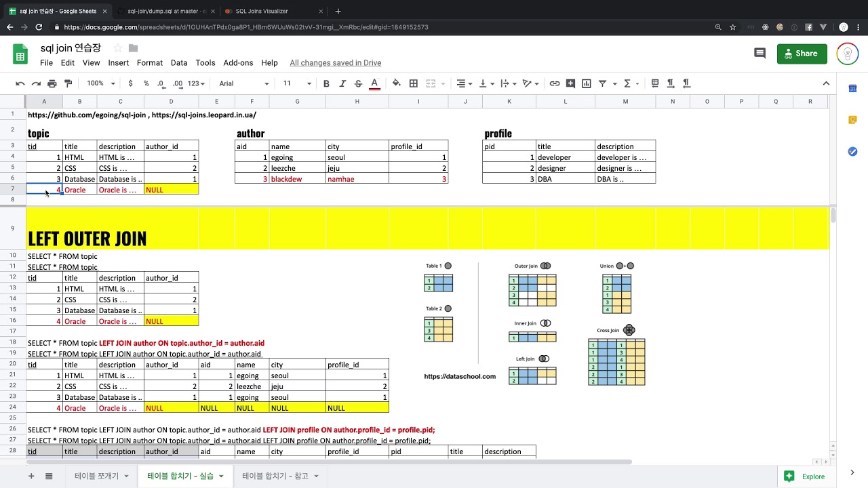This screenshot has height=488, width=868.
Task: Apply percent format icon
Action: tap(146, 83)
